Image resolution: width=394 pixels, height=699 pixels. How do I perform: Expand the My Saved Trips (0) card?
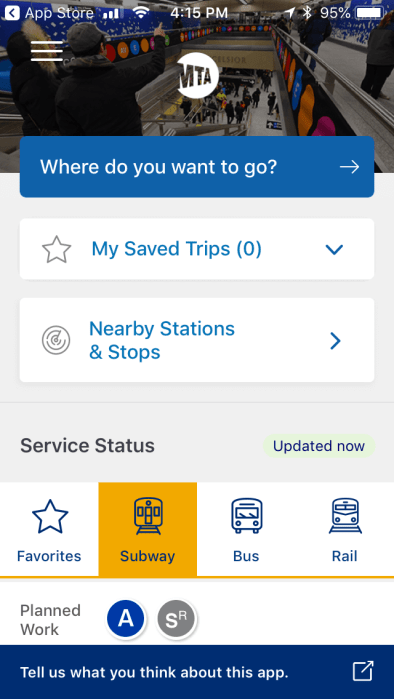(197, 249)
